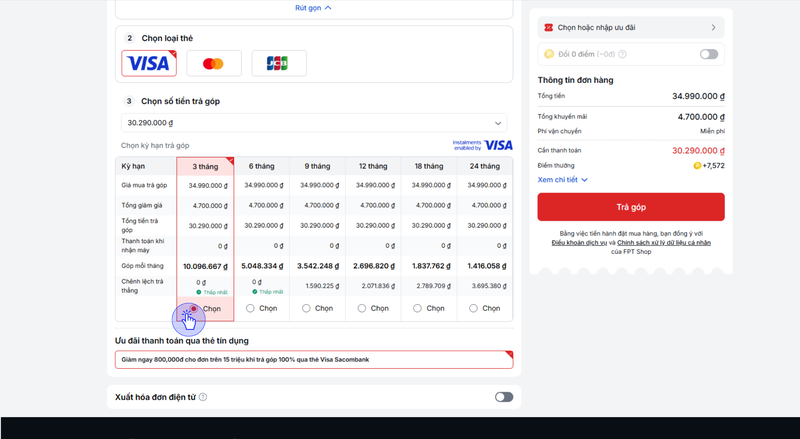Click the difference value 3.695.380 đ

pyautogui.click(x=489, y=286)
